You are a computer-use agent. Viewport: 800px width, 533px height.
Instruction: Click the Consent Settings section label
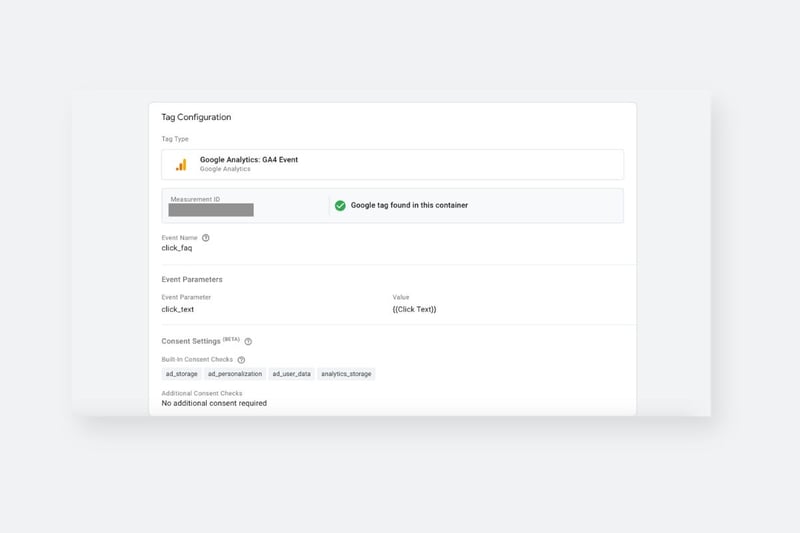(191, 341)
